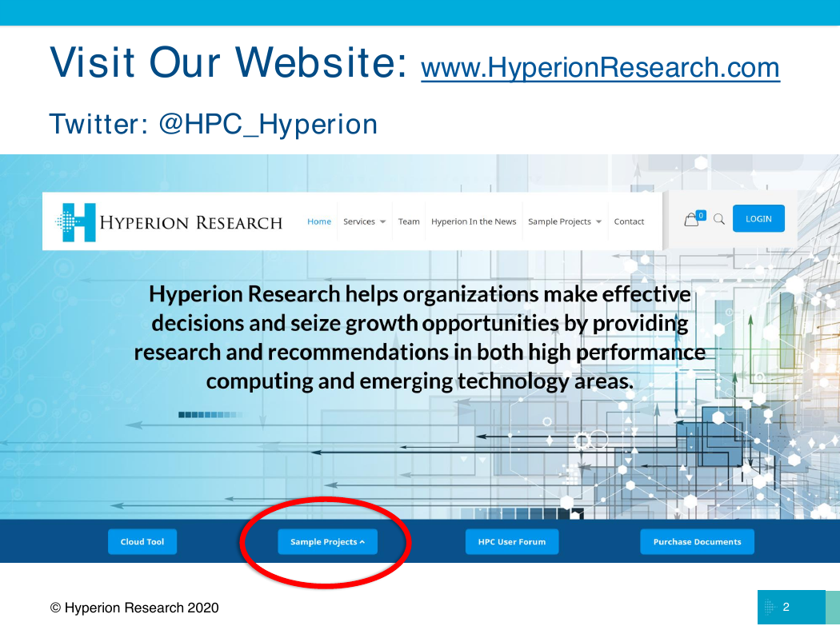Expand the blue Sample Projects button
The height and width of the screenshot is (630, 840).
tap(327, 542)
